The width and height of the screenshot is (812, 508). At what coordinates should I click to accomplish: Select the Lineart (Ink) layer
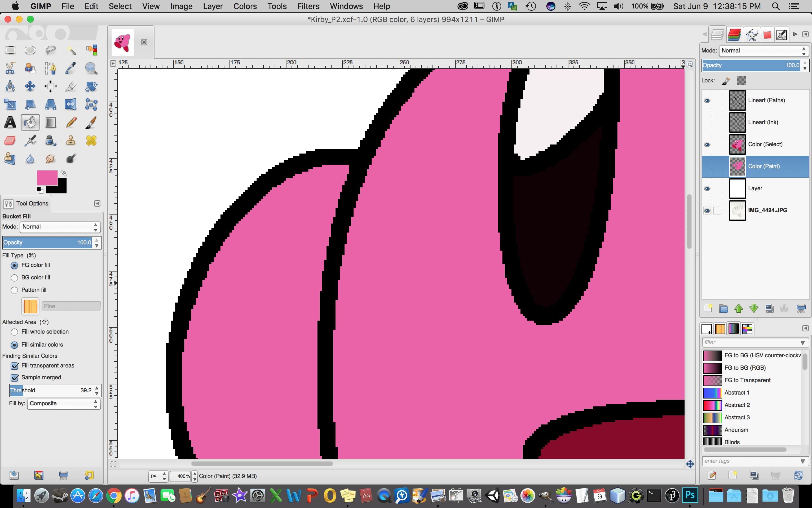point(755,122)
